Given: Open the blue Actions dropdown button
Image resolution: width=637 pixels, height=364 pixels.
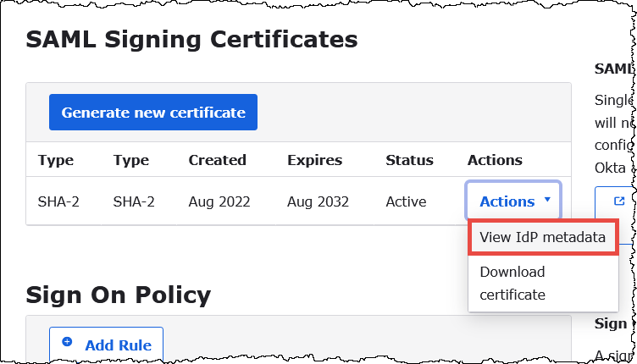Looking at the screenshot, I should click(507, 201).
